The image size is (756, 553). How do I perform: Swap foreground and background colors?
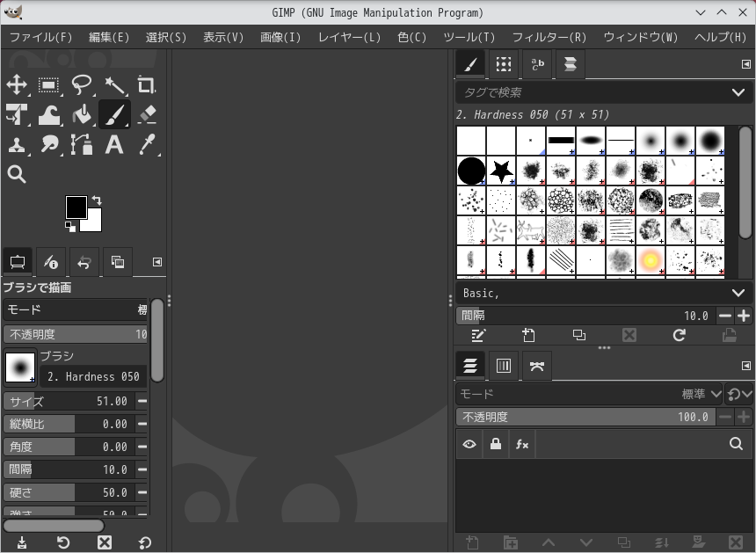click(97, 200)
